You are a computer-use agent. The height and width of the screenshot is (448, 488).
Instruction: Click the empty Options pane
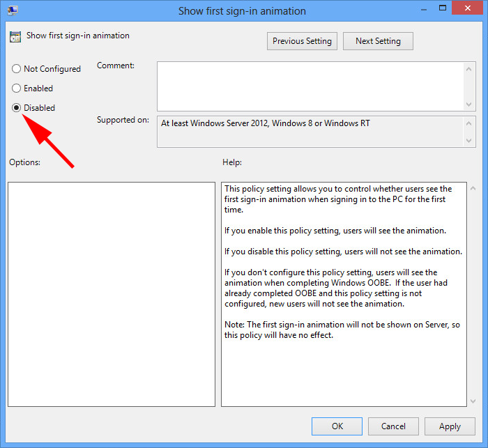click(112, 294)
